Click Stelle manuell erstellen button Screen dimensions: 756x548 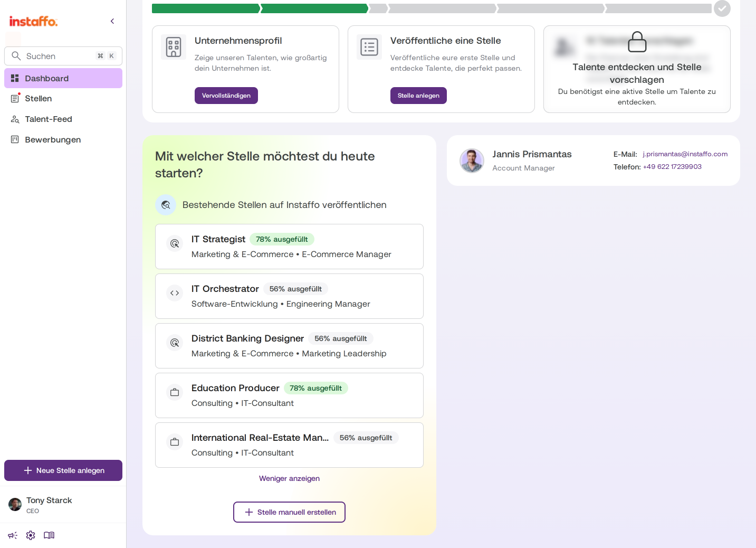pos(289,512)
